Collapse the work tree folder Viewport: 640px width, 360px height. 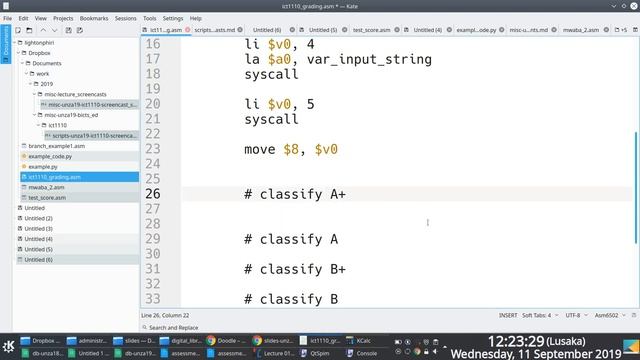[27, 73]
